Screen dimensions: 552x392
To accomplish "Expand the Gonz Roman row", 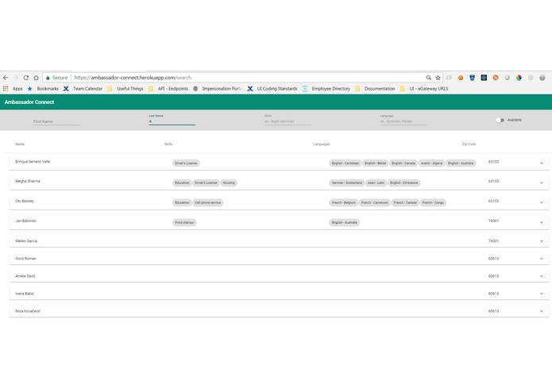I will (x=542, y=259).
